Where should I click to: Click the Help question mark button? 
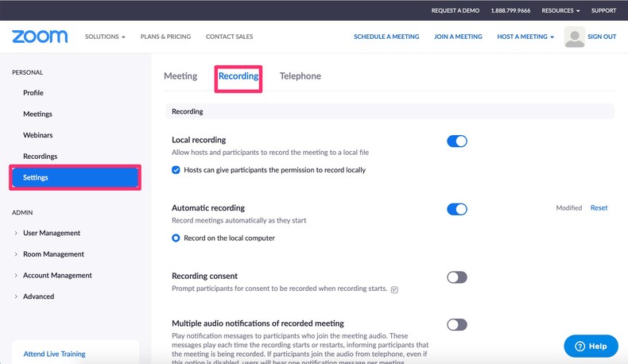pos(591,346)
